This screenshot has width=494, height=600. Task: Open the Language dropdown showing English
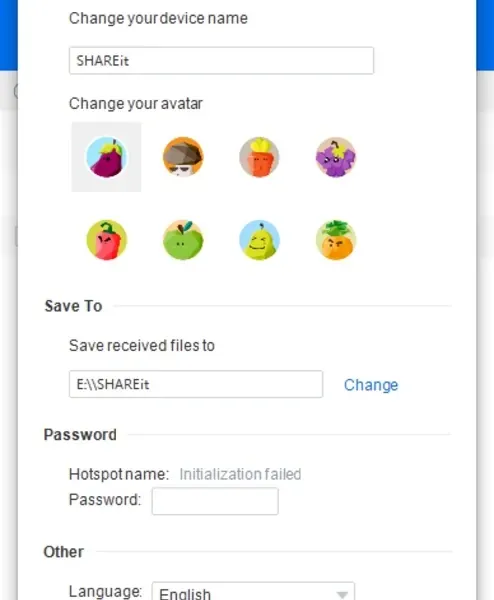click(x=253, y=591)
